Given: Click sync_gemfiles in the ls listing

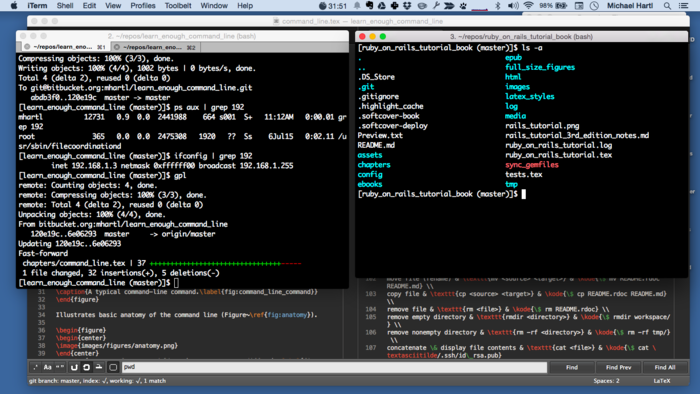Looking at the screenshot, I should pyautogui.click(x=532, y=165).
